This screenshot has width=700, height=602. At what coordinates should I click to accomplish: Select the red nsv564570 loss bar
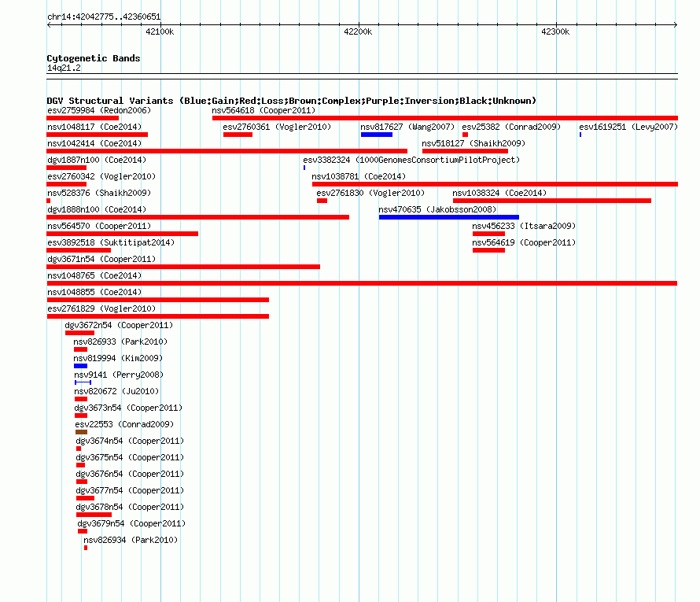(x=123, y=234)
